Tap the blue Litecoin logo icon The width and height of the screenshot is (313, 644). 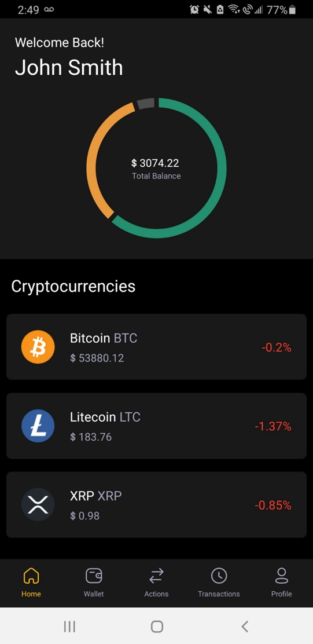pos(38,426)
